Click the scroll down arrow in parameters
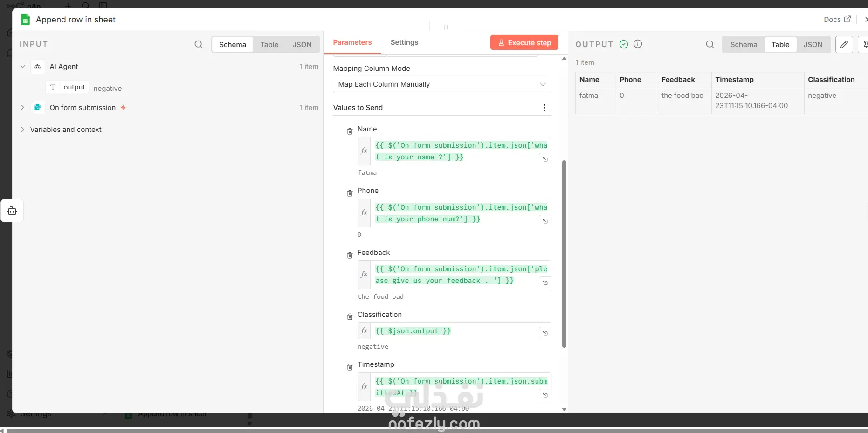 tap(564, 409)
